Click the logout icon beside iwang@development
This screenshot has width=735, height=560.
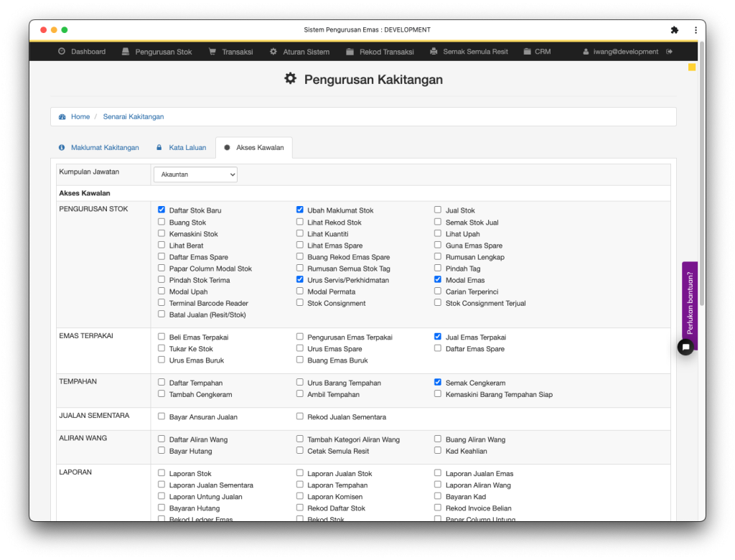click(670, 52)
